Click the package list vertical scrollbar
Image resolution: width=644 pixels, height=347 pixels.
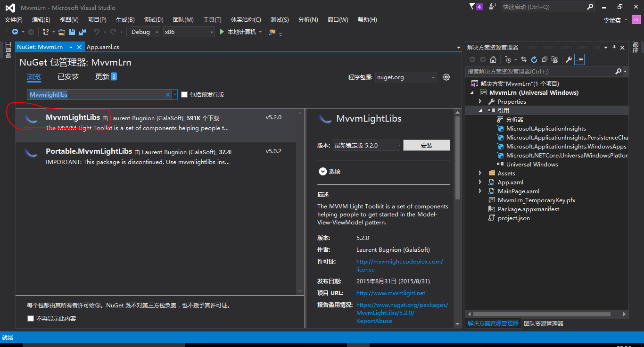pyautogui.click(x=300, y=201)
